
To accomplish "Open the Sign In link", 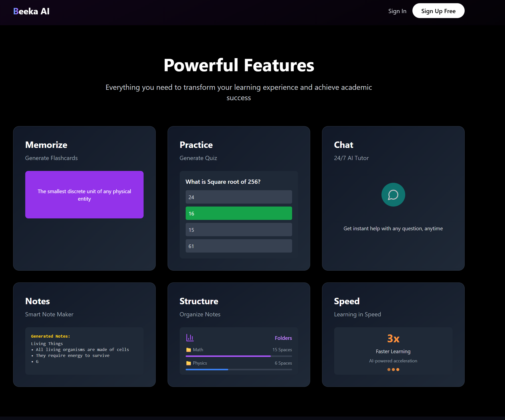I will (x=397, y=11).
